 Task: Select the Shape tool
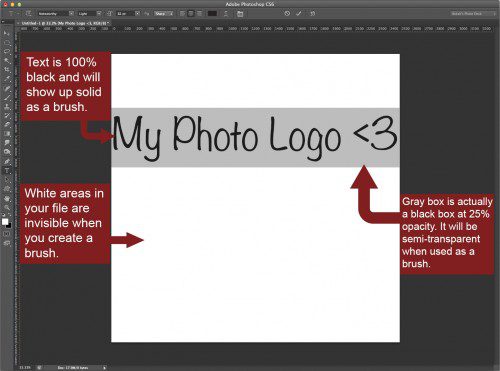point(6,189)
